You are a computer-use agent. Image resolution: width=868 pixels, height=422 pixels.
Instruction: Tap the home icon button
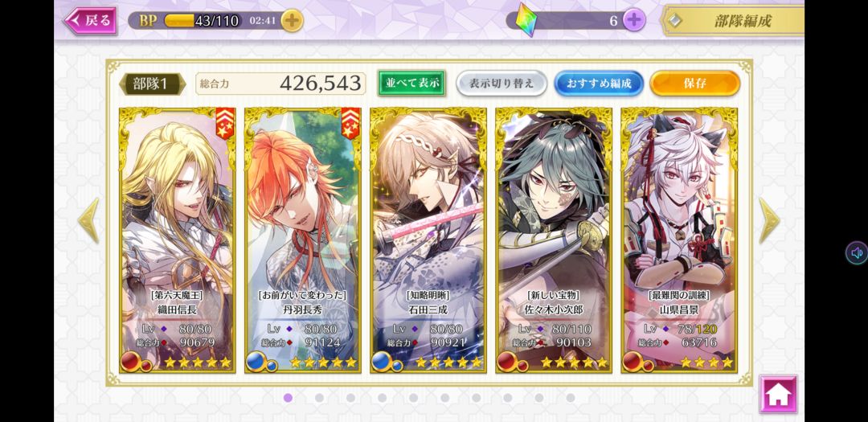pos(778,394)
